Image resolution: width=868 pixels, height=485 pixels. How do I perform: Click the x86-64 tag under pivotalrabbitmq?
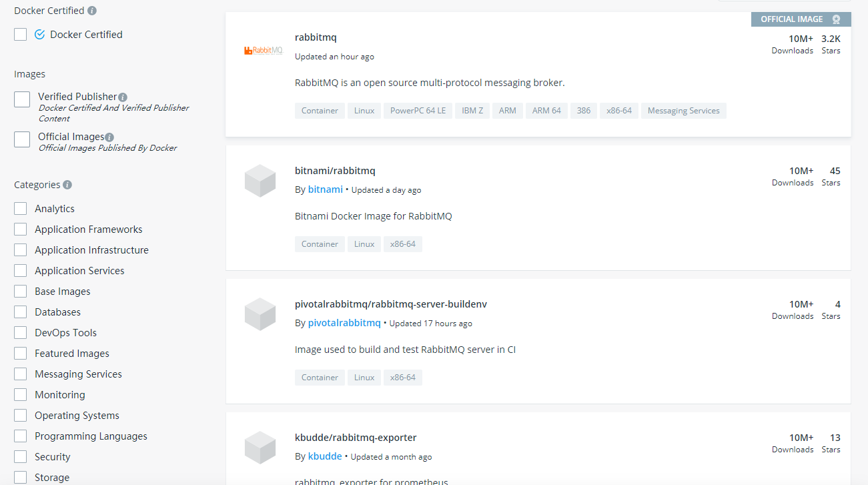tap(403, 378)
